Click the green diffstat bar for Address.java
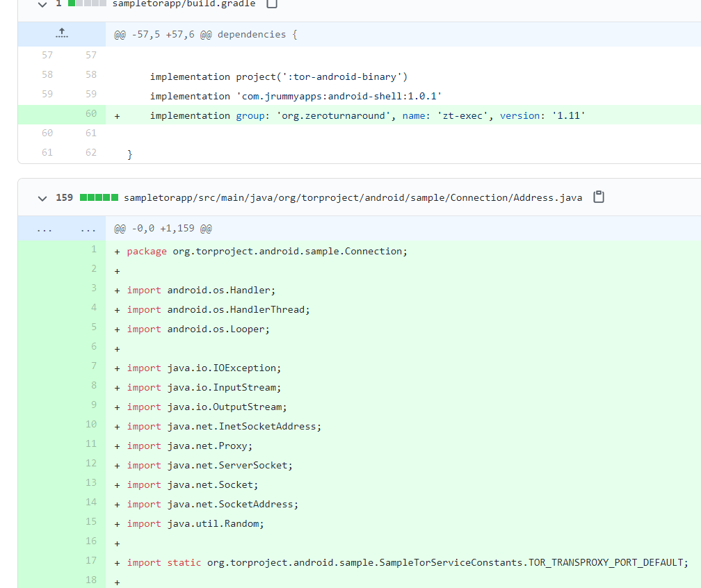701x588 pixels. [99, 197]
